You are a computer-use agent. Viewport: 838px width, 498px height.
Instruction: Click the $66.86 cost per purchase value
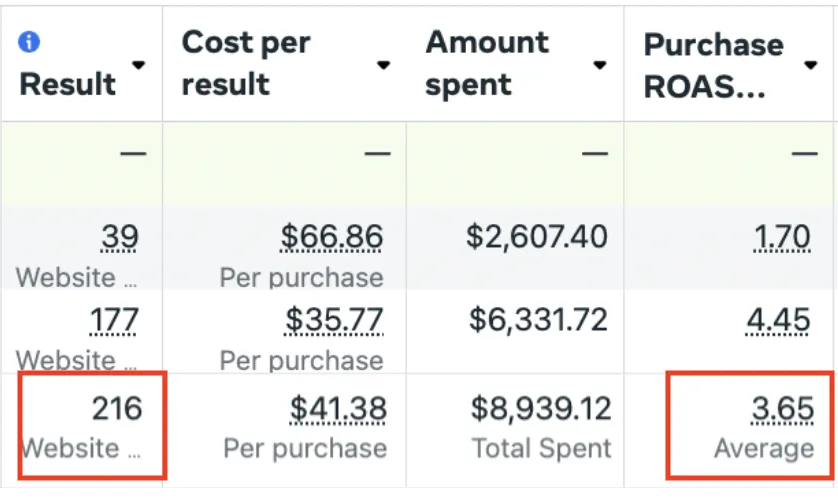[x=332, y=237]
